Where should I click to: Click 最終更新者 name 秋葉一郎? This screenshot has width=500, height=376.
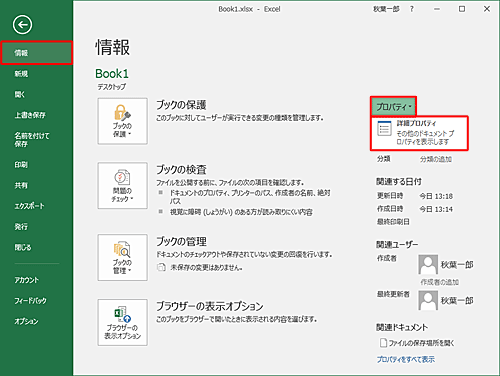(457, 301)
